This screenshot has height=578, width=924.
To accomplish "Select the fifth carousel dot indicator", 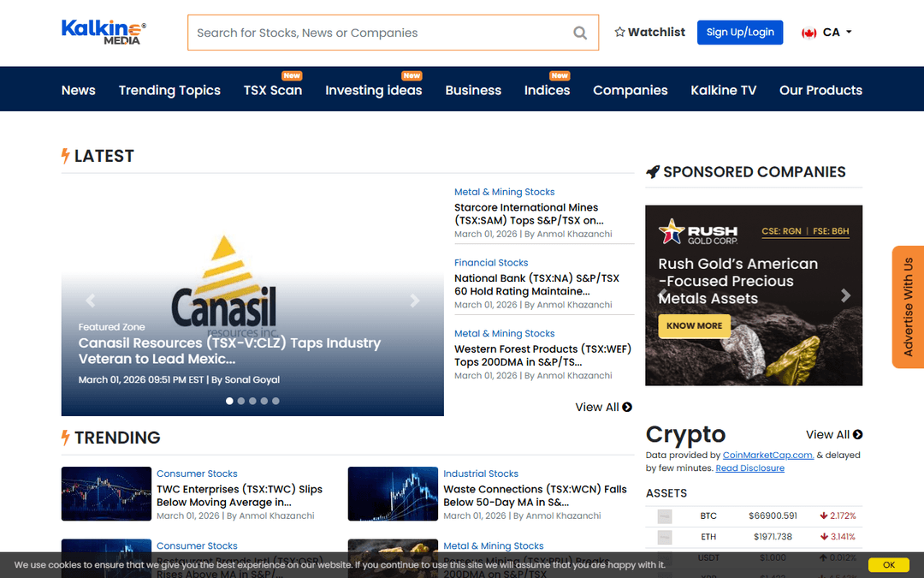I will point(275,401).
